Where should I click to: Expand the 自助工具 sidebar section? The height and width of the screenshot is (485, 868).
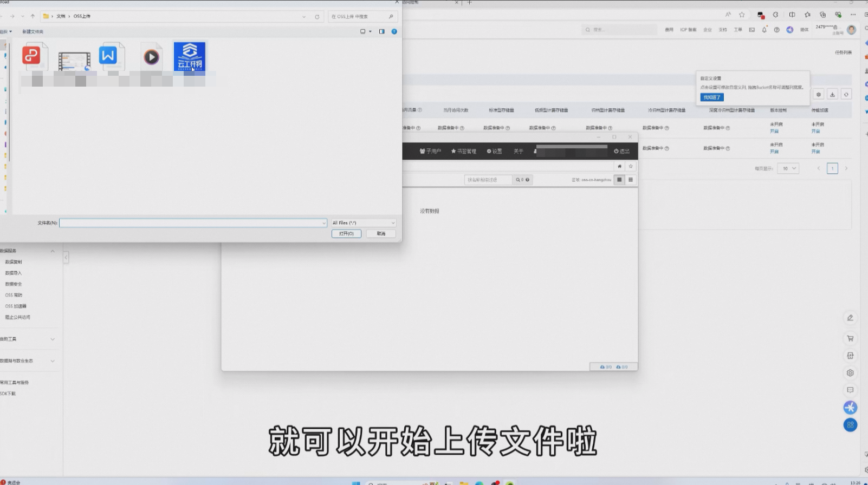(x=53, y=339)
